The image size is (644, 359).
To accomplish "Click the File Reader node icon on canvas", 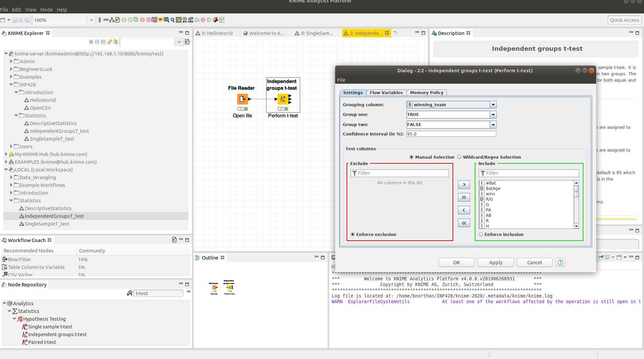I will (x=242, y=99).
